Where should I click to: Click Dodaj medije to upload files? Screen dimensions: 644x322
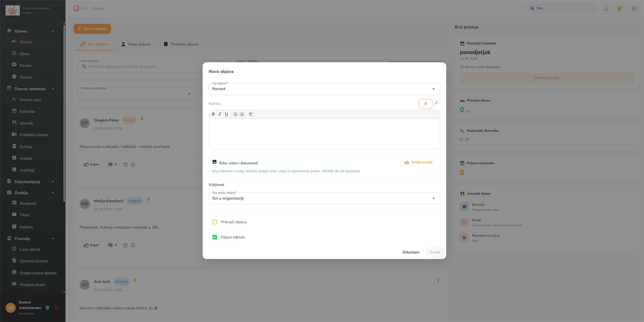coord(419,162)
